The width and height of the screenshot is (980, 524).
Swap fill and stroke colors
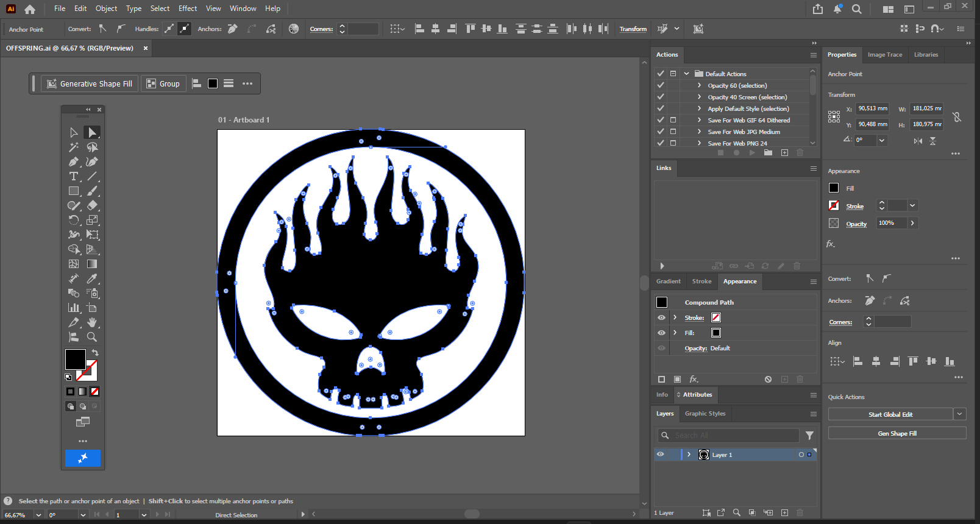click(95, 353)
